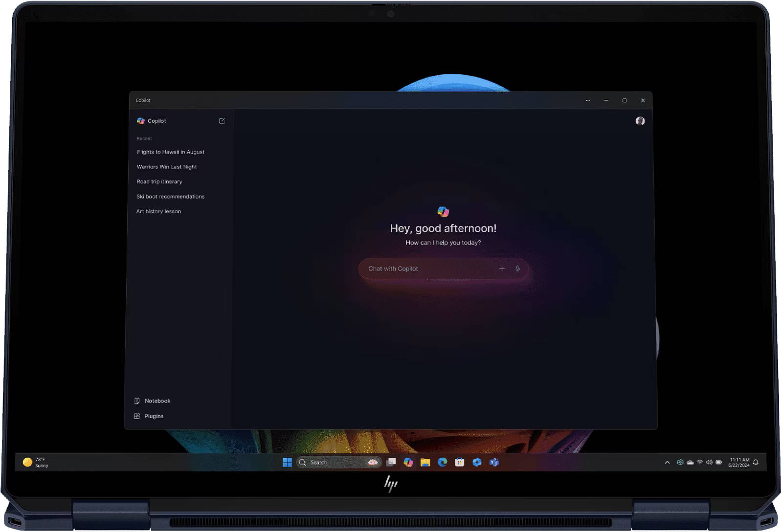Viewport: 781px width, 532px height.
Task: Click the Copilot title in the sidebar
Action: click(157, 121)
